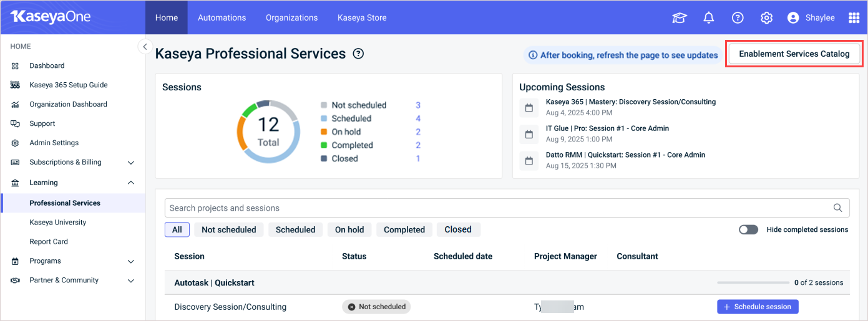The width and height of the screenshot is (868, 321).
Task: Toggle Hide completed sessions switch
Action: pos(748,229)
